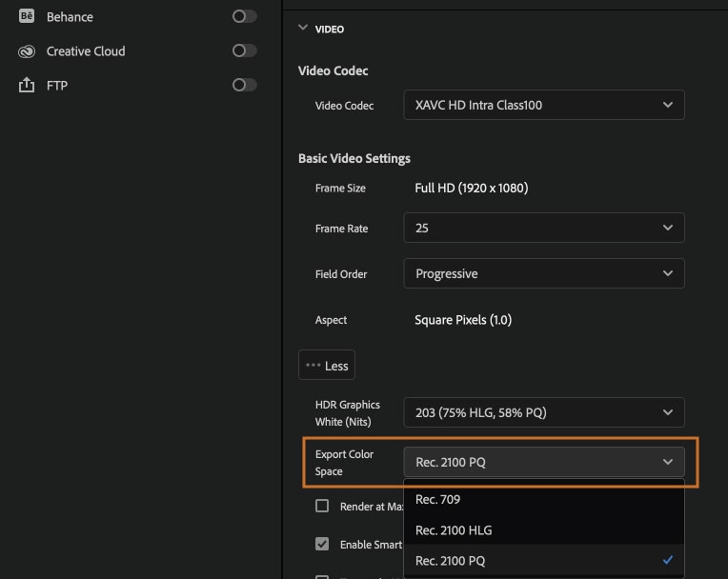Image resolution: width=728 pixels, height=579 pixels.
Task: Open the HDR Graphics White dropdown
Action: point(543,412)
